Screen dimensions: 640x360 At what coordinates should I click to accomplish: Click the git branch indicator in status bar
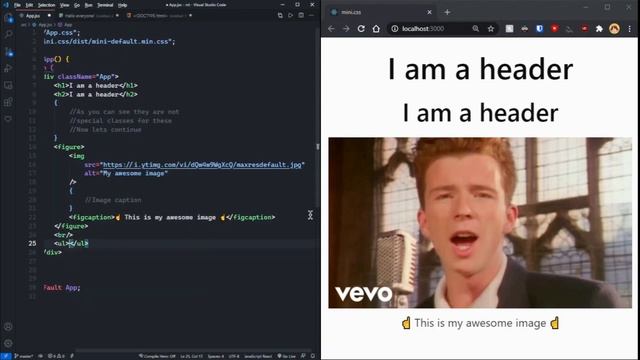[x=24, y=356]
